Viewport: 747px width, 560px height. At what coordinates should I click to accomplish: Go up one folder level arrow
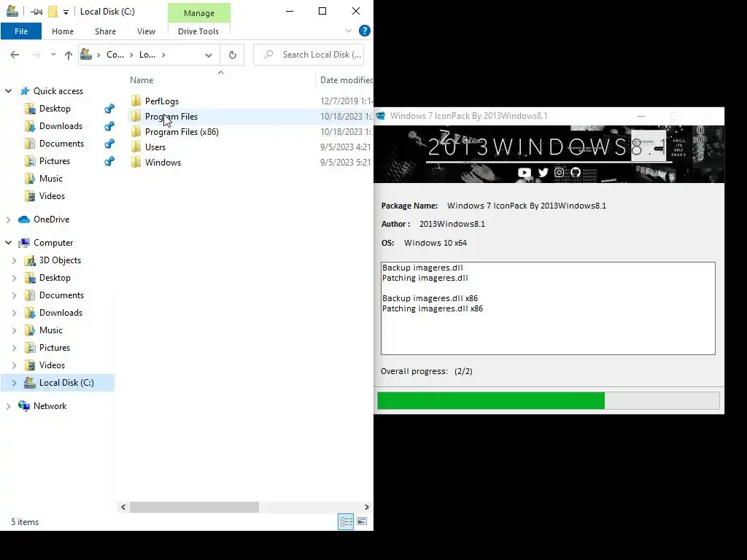(68, 55)
